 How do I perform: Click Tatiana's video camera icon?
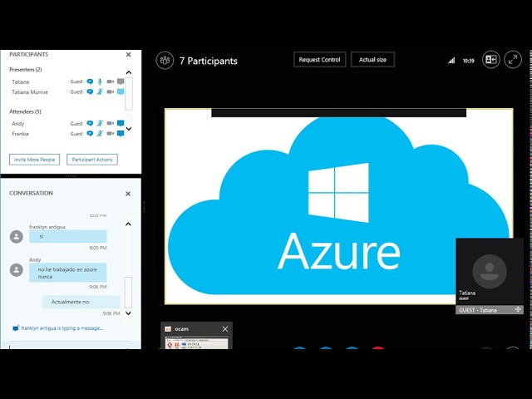point(111,81)
